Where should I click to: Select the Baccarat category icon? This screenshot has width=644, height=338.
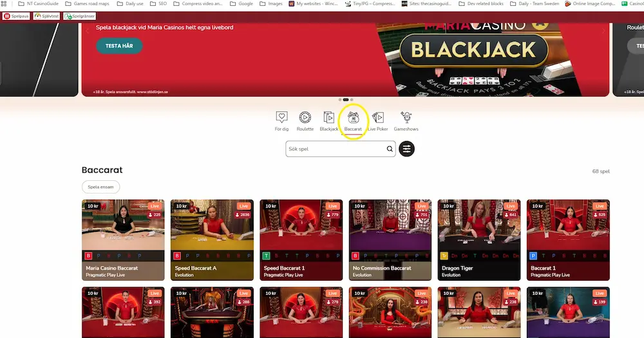click(353, 117)
